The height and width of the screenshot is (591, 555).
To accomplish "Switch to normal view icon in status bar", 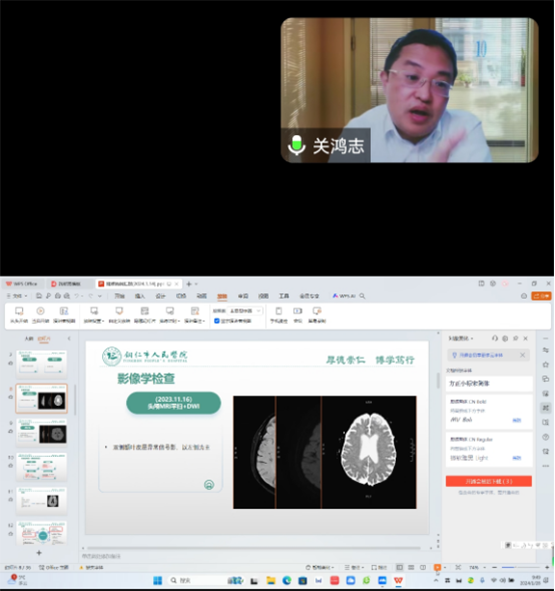I will tap(399, 567).
